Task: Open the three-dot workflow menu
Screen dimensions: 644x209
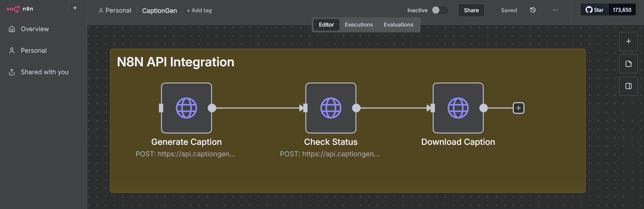Action: tap(555, 10)
